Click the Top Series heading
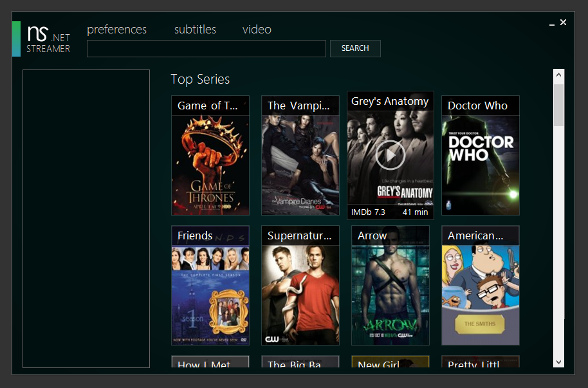This screenshot has height=388, width=588. pyautogui.click(x=200, y=79)
